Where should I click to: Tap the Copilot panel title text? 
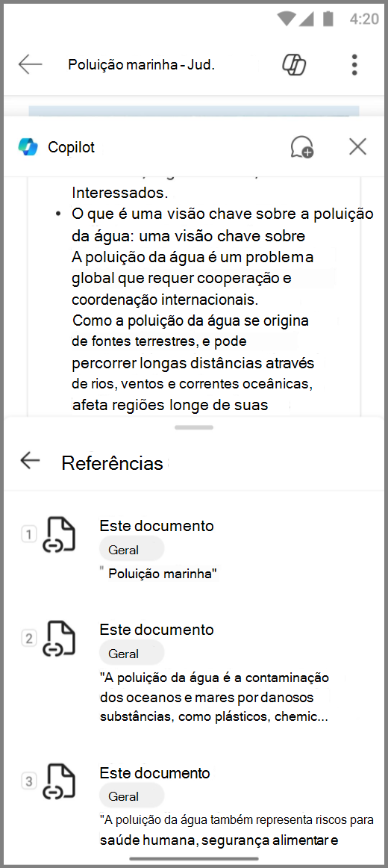[72, 147]
